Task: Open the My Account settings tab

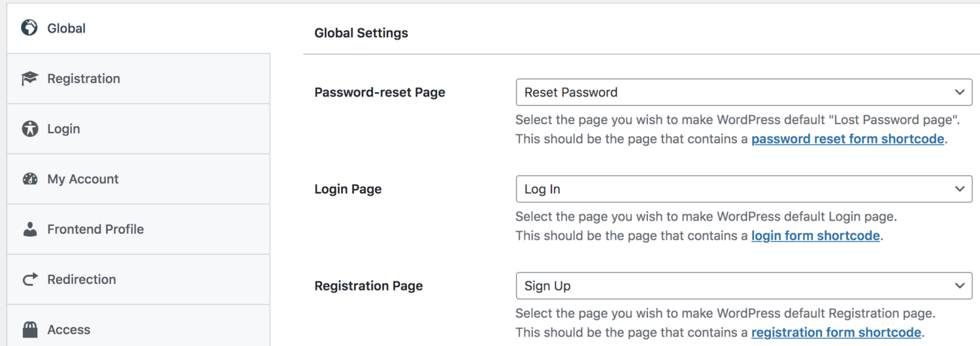Action: pyautogui.click(x=83, y=180)
